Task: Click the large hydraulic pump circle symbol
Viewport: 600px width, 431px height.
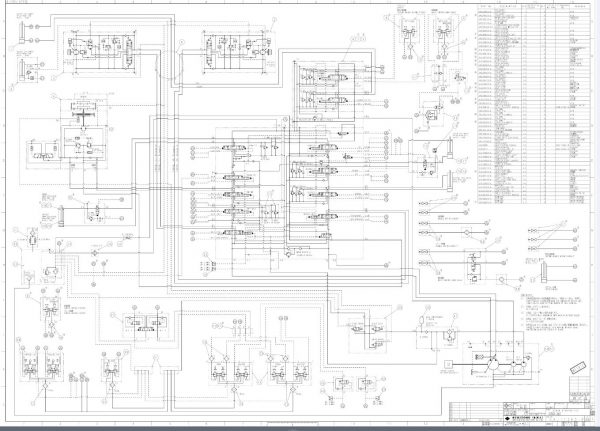Action: pyautogui.click(x=492, y=364)
